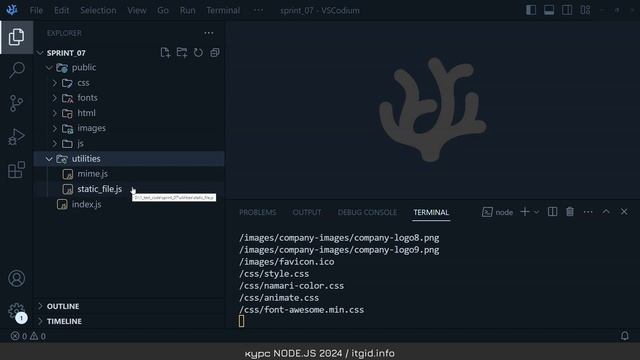This screenshot has width=640, height=360.
Task: Open the Terminal menu
Action: [x=223, y=11]
